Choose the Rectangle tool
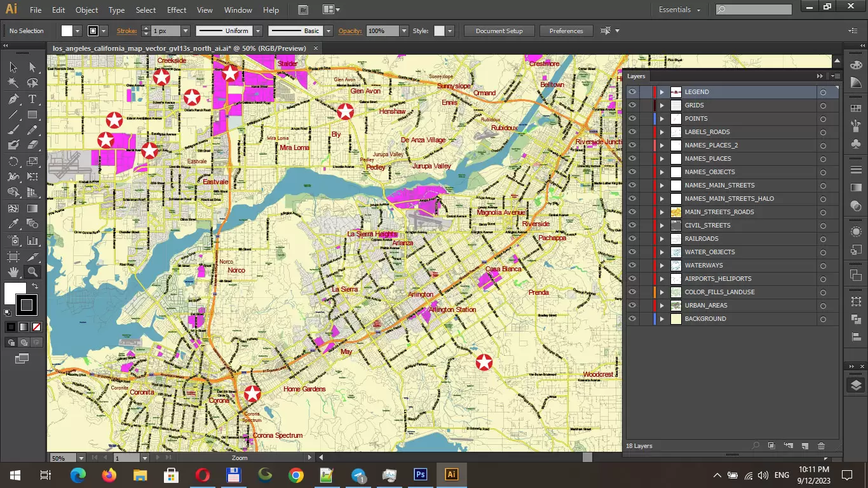 [x=32, y=115]
